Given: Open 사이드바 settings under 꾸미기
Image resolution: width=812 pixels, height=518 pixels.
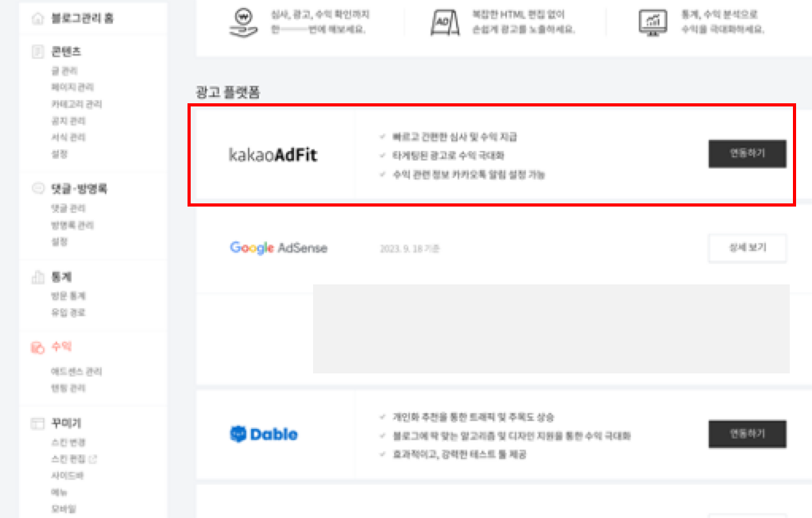Looking at the screenshot, I should 68,476.
